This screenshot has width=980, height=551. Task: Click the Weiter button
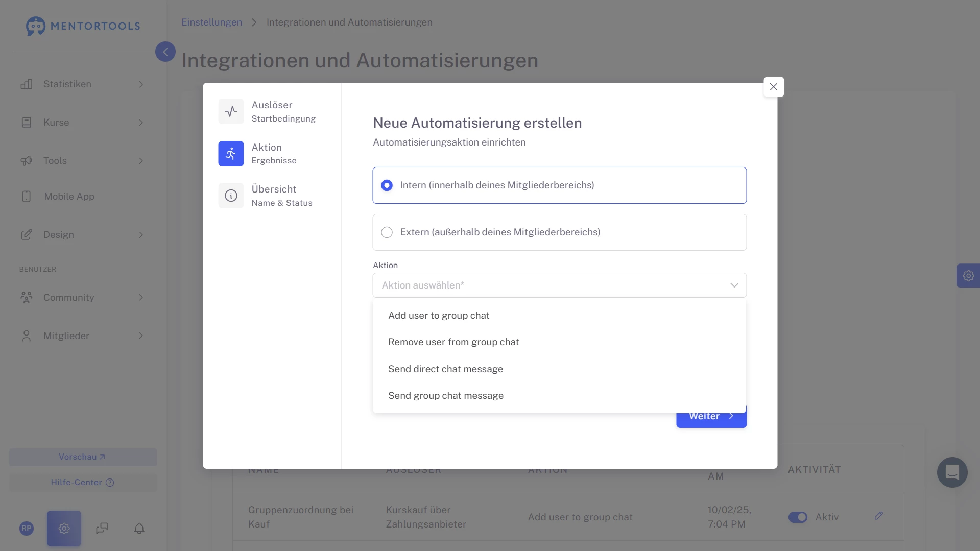[x=711, y=419]
